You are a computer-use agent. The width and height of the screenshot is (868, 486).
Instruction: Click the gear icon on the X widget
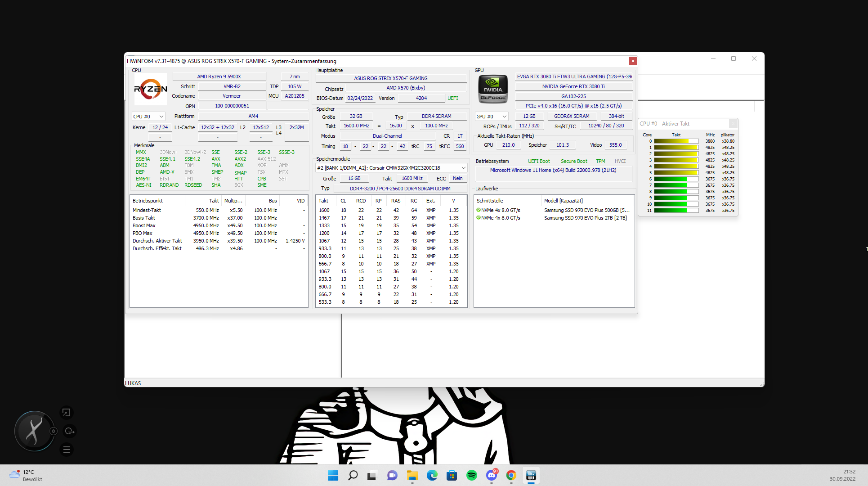[54, 431]
